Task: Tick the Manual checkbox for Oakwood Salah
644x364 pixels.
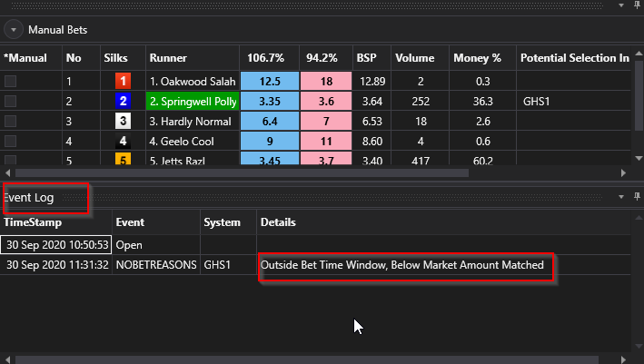Action: [x=10, y=82]
